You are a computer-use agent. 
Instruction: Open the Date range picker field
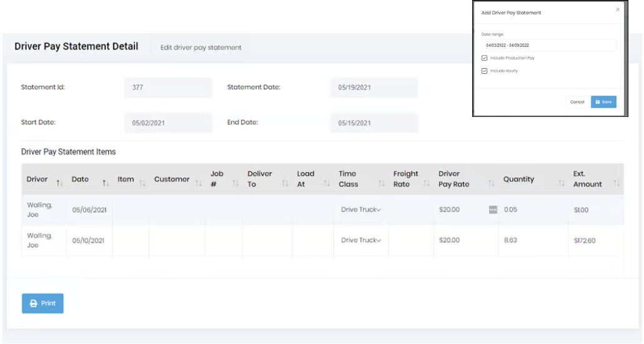point(548,46)
